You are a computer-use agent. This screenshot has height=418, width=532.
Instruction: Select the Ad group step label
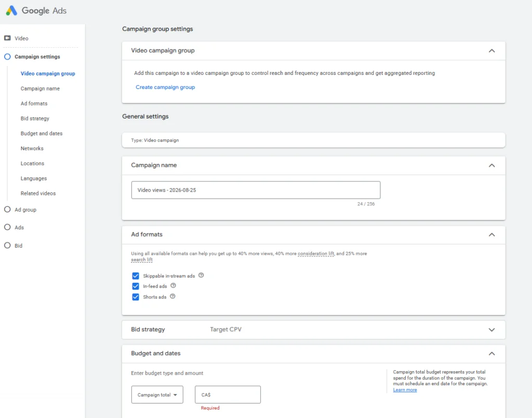25,210
